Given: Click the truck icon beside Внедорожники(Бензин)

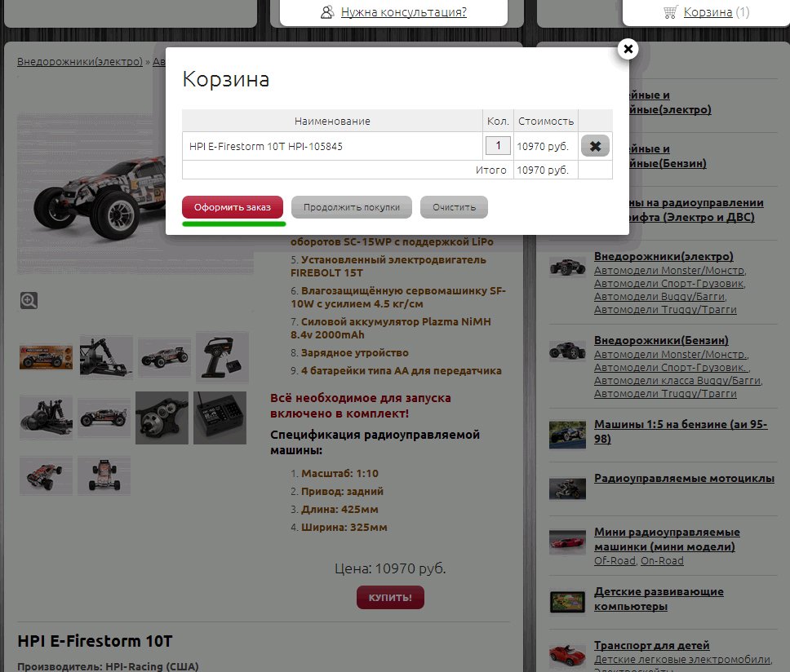Looking at the screenshot, I should point(567,351).
